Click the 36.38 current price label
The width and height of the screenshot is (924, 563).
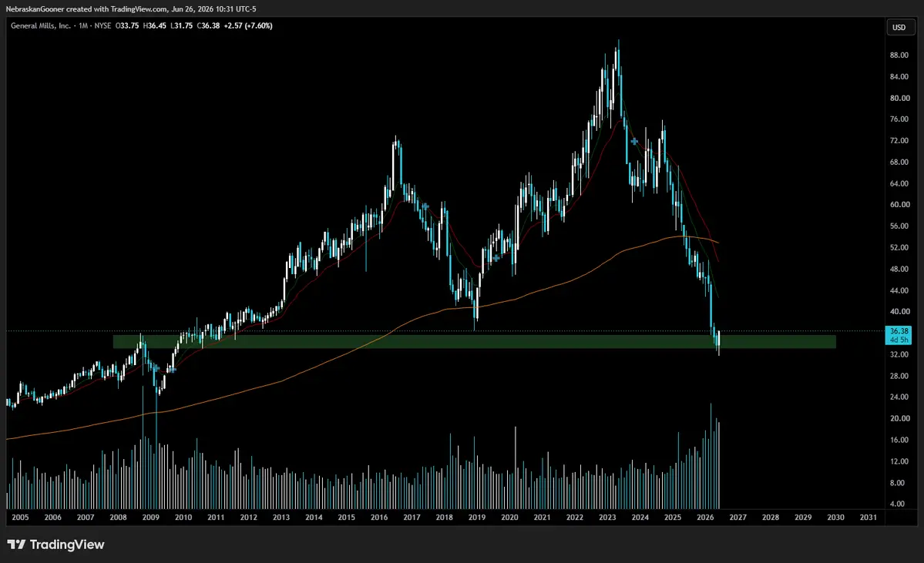pos(899,331)
